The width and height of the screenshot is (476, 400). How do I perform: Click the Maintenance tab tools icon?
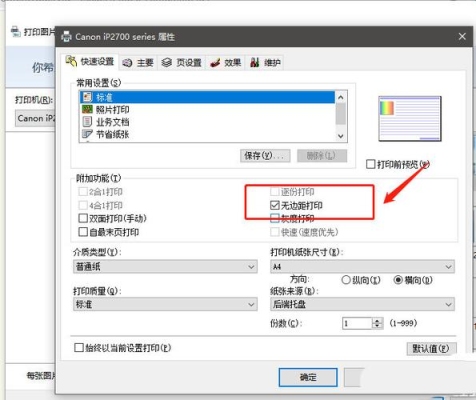coord(254,62)
